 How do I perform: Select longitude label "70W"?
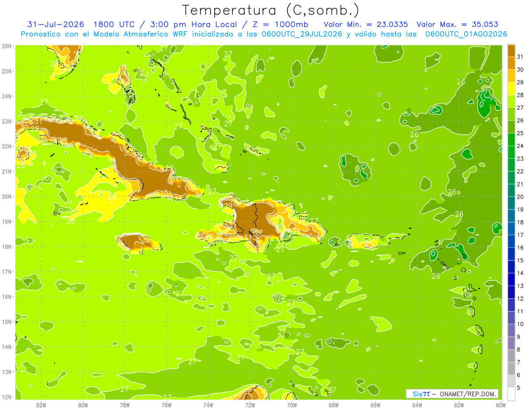(x=292, y=405)
